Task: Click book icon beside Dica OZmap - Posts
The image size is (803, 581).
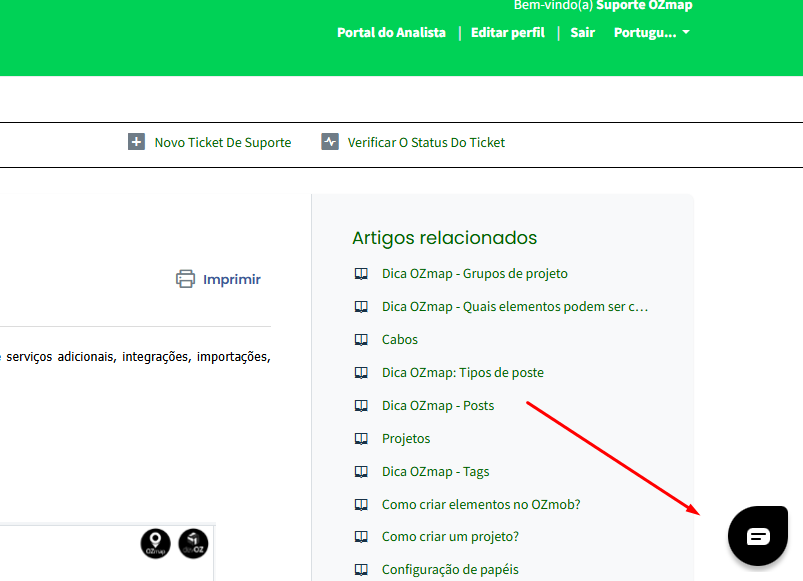Action: pos(361,405)
